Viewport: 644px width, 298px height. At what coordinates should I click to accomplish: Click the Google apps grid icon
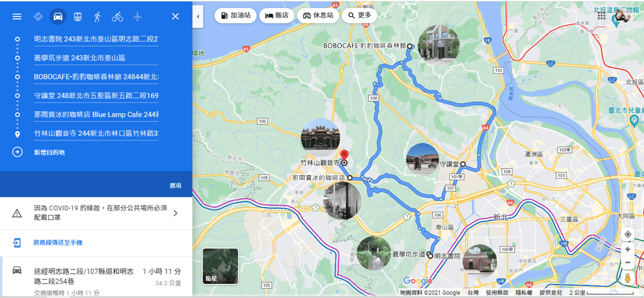point(602,16)
